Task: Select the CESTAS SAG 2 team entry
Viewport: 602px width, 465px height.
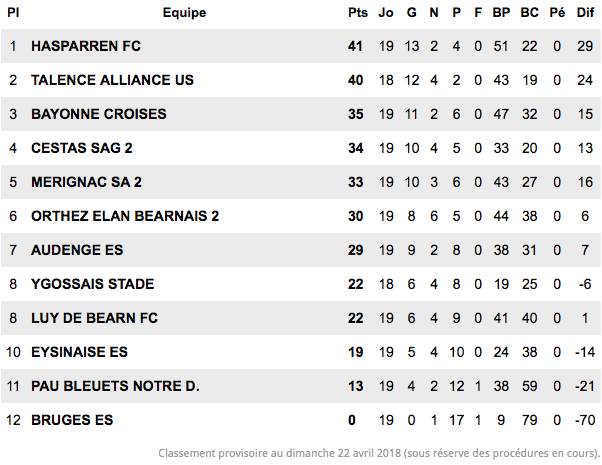Action: [x=81, y=148]
